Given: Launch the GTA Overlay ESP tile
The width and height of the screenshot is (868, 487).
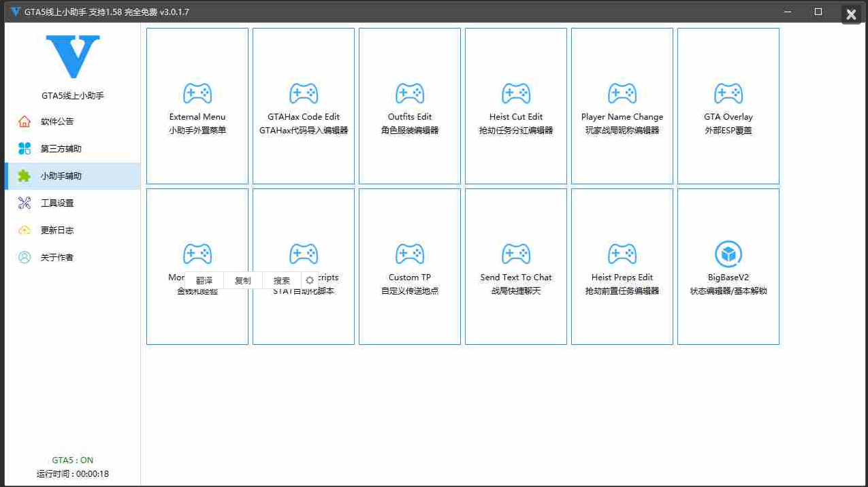Looking at the screenshot, I should (x=728, y=106).
